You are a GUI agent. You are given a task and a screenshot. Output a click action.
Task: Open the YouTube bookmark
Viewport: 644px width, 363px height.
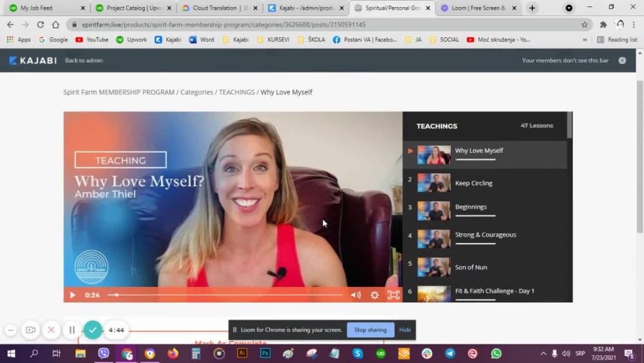[92, 39]
